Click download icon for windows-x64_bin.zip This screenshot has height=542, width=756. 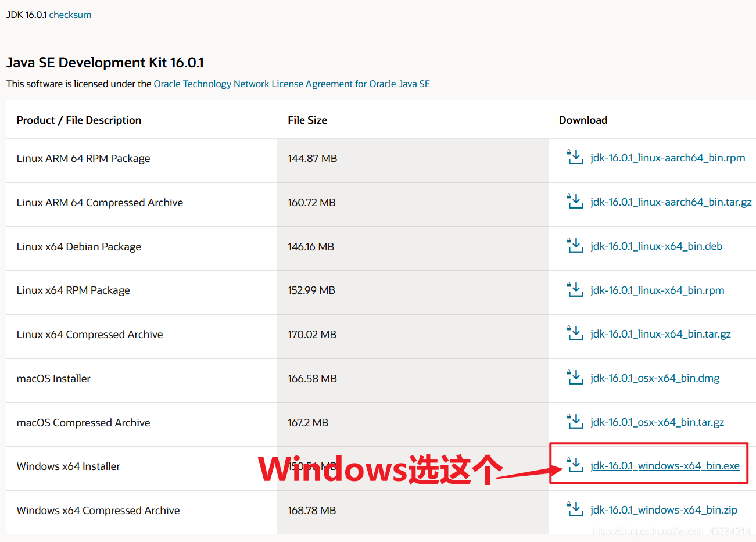[x=575, y=509]
